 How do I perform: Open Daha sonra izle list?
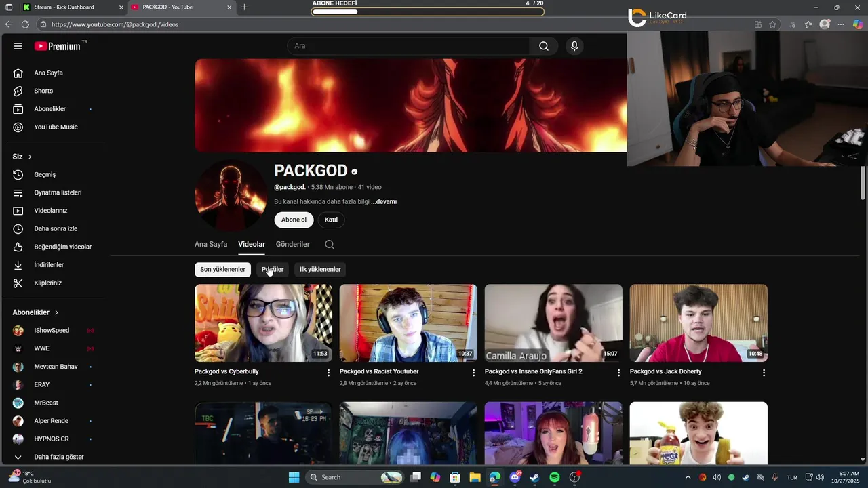(x=55, y=228)
